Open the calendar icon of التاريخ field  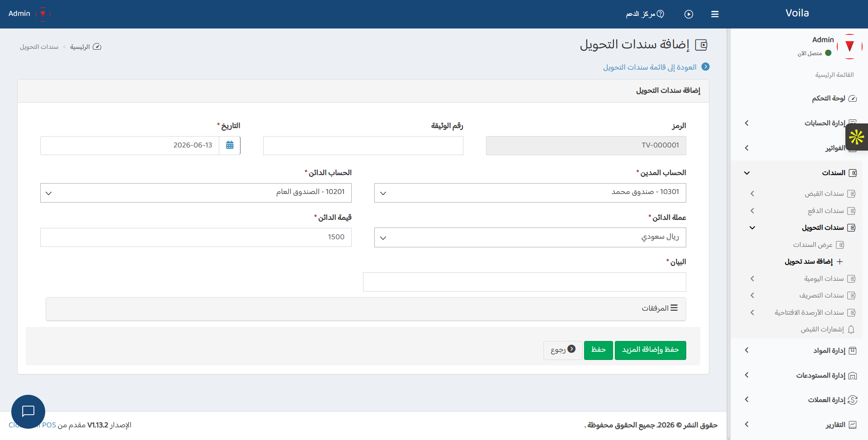click(x=230, y=145)
